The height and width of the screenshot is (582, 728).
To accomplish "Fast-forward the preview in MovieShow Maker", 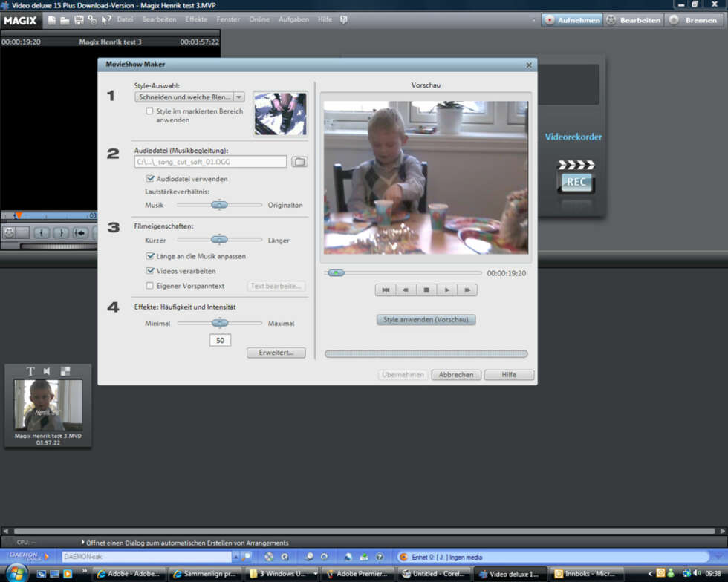I will tap(467, 290).
